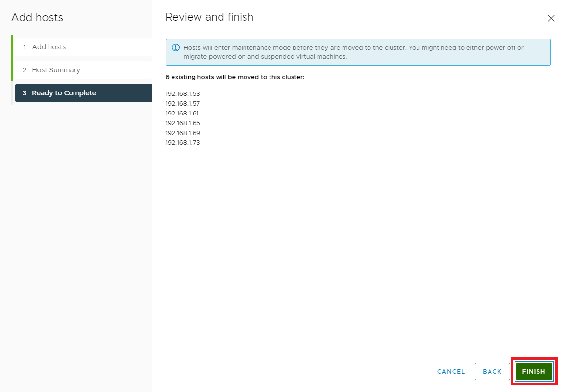Click the Review and finish heading
Image resolution: width=564 pixels, height=392 pixels.
coord(209,17)
